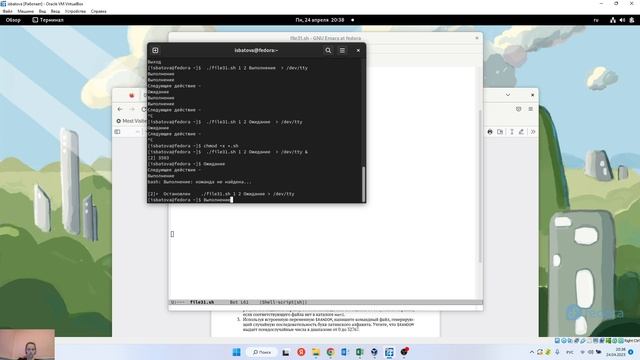Open the Task View taskbar icon
The height and width of the screenshot is (360, 640).
(x=286, y=352)
